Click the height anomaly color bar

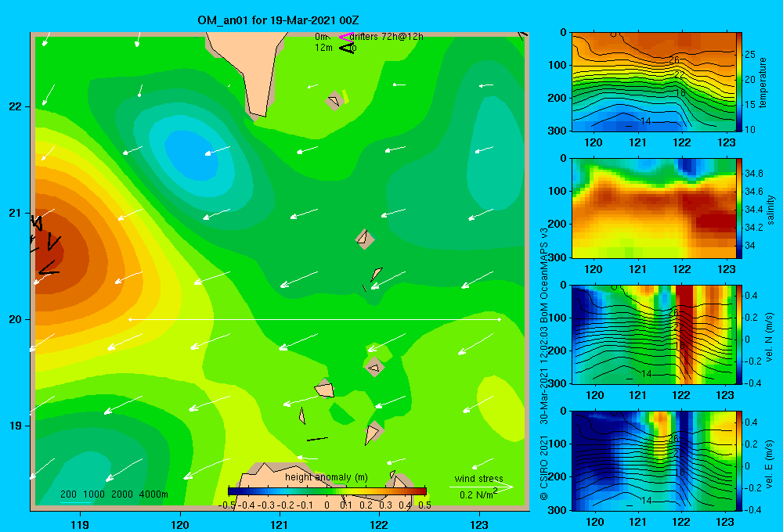(x=327, y=490)
